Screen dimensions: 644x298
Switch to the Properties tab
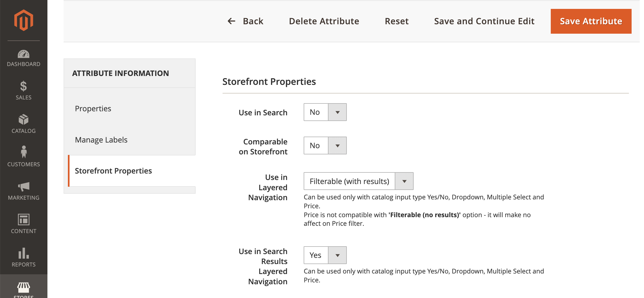[x=93, y=108]
